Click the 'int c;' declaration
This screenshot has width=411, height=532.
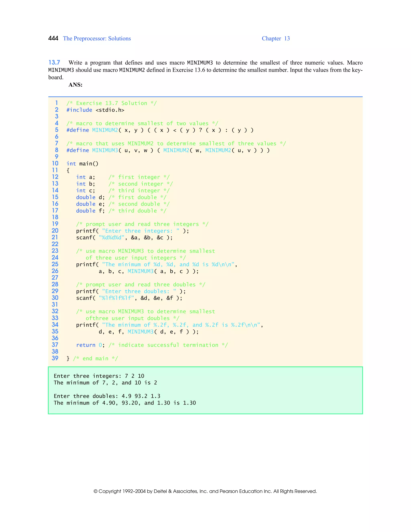[86, 191]
